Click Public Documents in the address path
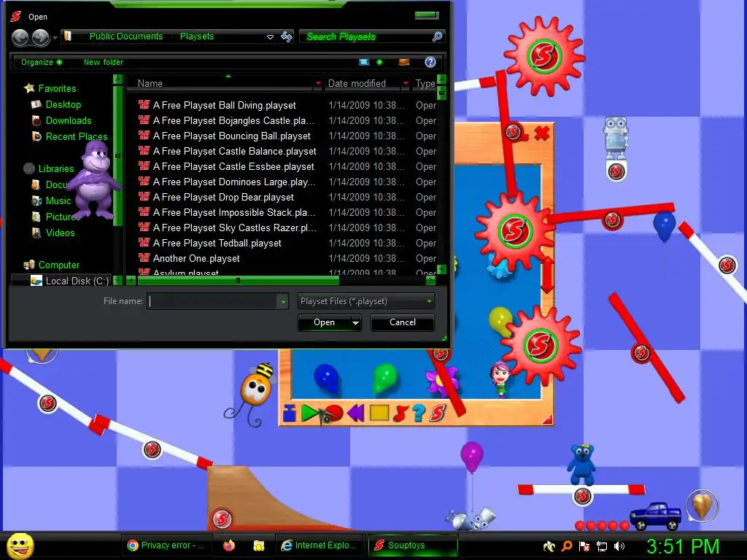 (x=126, y=36)
